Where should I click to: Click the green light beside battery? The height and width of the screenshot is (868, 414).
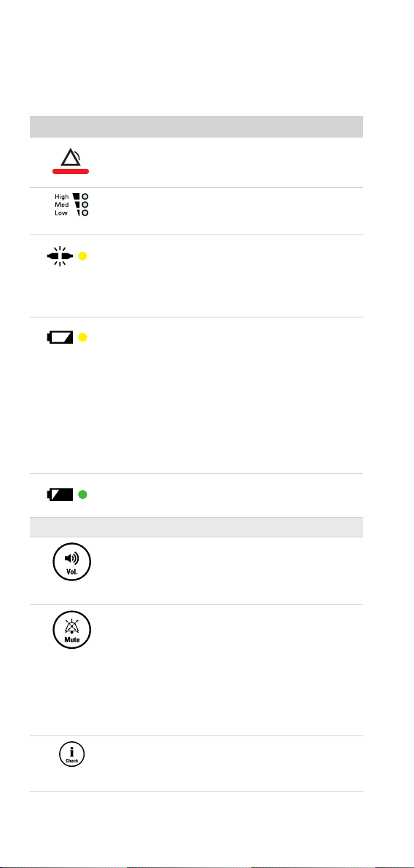tap(82, 495)
